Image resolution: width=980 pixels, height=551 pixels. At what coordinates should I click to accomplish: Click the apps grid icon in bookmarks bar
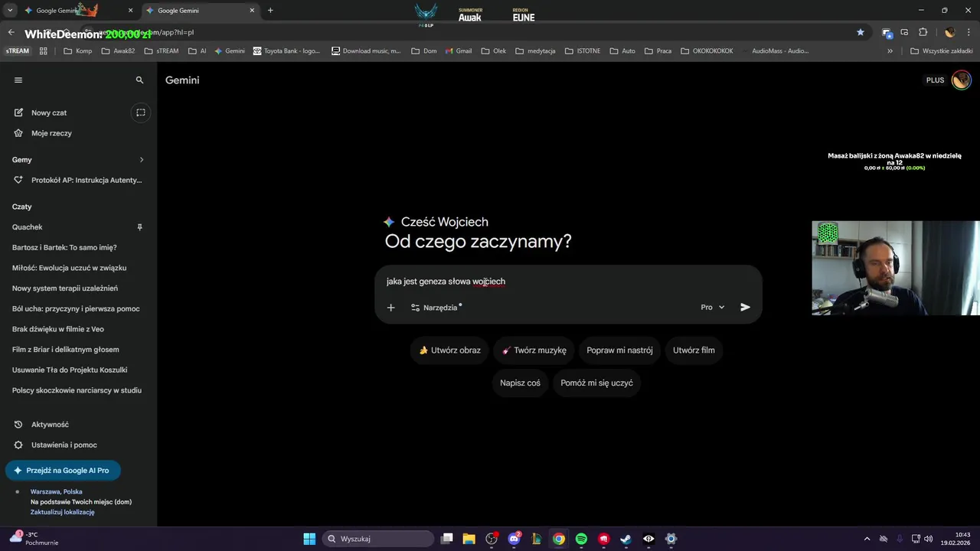[x=44, y=51]
